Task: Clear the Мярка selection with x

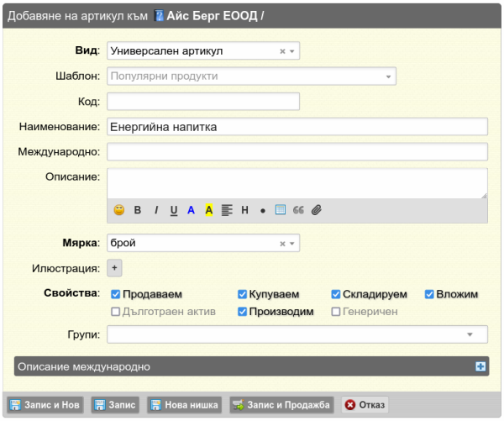Action: point(282,244)
